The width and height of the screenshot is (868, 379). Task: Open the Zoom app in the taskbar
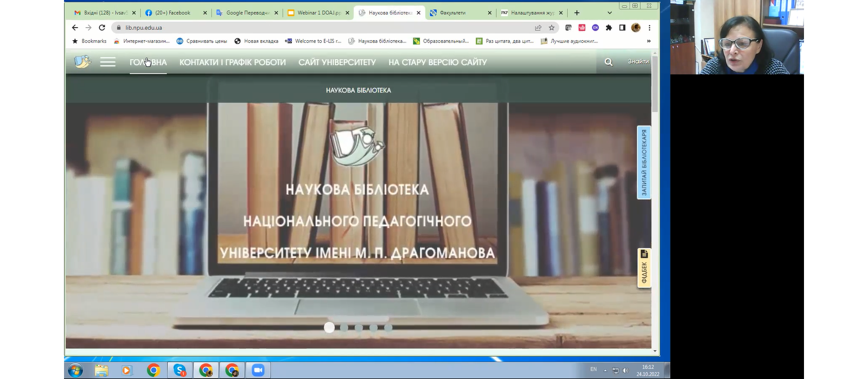point(258,370)
